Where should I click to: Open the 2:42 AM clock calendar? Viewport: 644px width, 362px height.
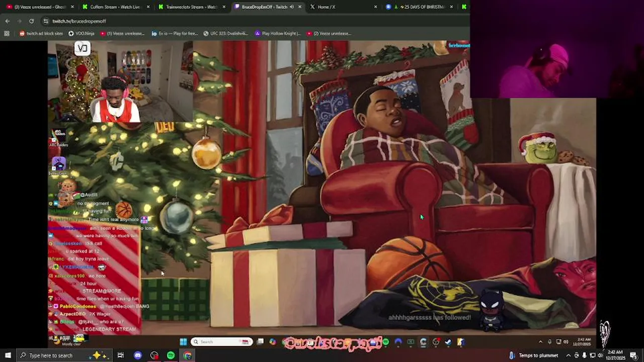pos(615,355)
